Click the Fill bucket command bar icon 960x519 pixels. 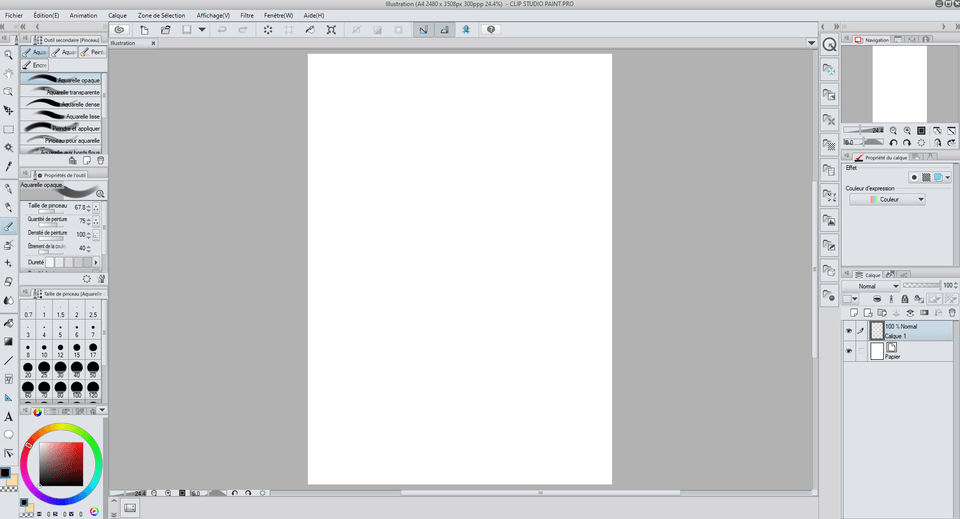[310, 29]
